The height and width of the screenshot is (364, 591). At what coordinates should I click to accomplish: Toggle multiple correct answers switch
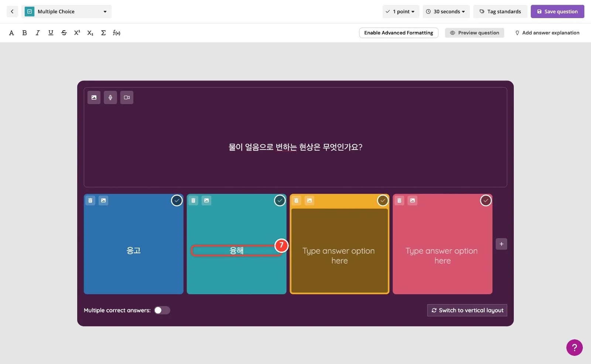click(162, 310)
